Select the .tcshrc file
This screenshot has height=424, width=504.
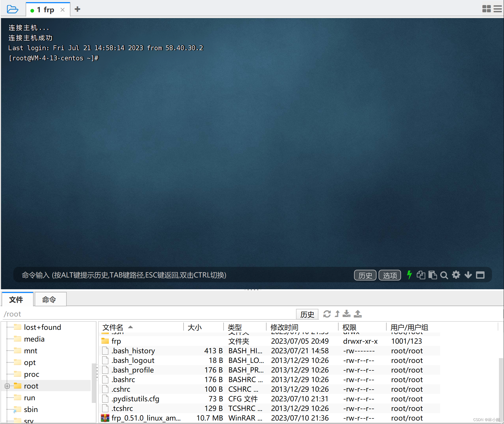(x=270, y=408)
